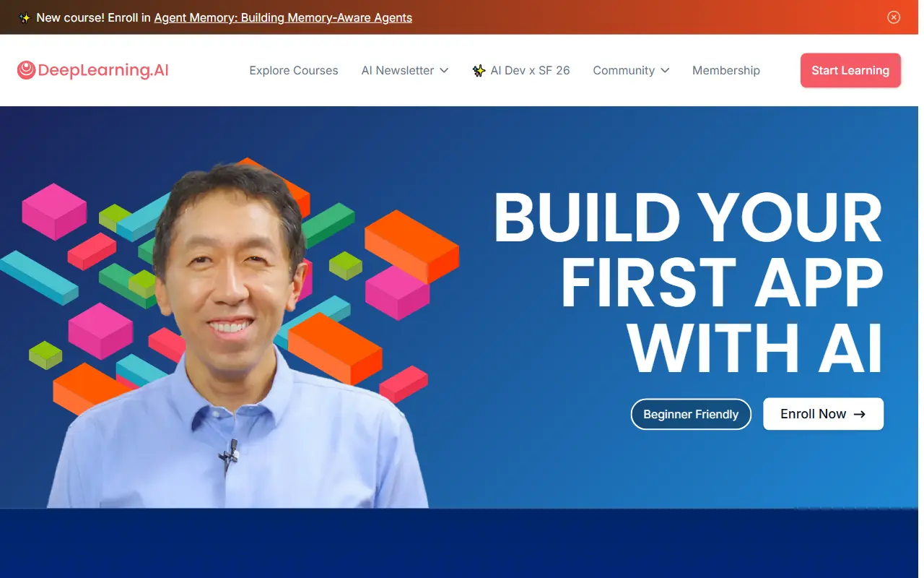Click the sparkle icon in the New course banner

coord(25,18)
